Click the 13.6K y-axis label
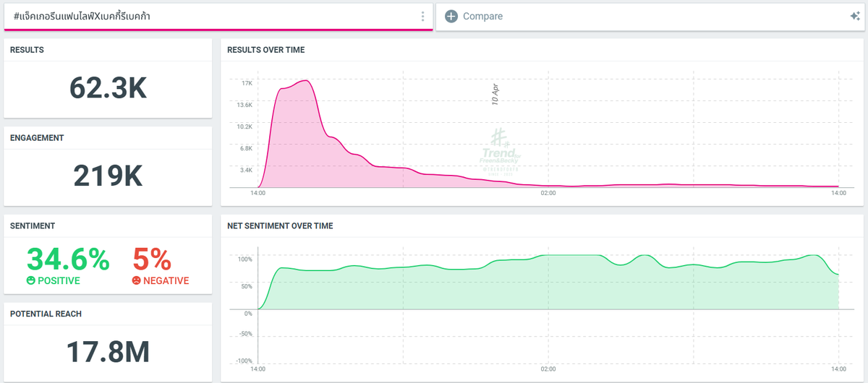 point(244,105)
